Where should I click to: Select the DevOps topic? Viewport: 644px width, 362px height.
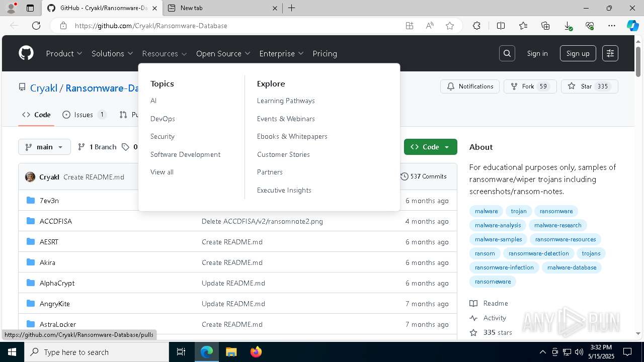coord(163,119)
